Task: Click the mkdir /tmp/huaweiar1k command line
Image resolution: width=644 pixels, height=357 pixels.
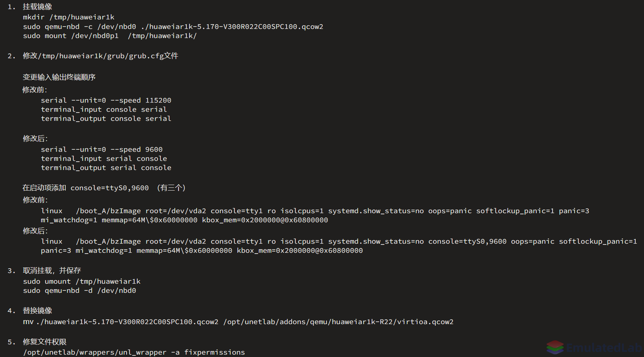Action: tap(68, 17)
